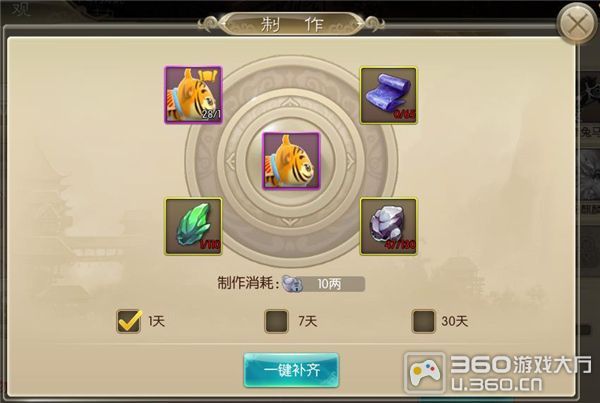Click the 制作 title banner
The height and width of the screenshot is (403, 600).
coord(292,24)
